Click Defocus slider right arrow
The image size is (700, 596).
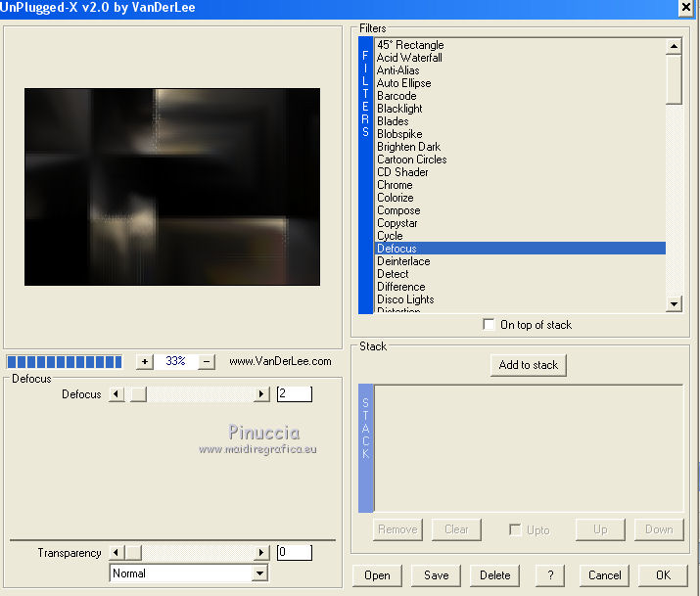tap(261, 394)
